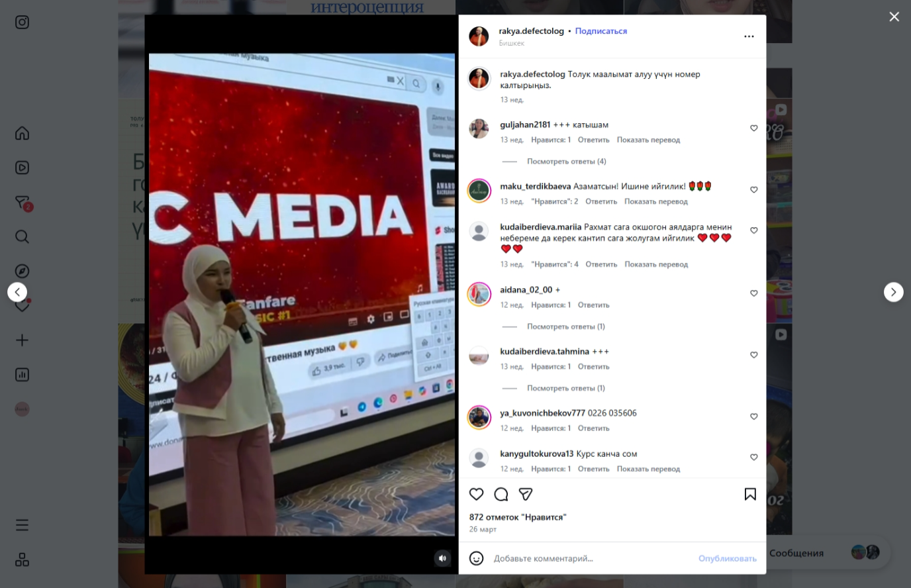
Task: Open aidana_02_00's profile avatar
Action: point(479,294)
